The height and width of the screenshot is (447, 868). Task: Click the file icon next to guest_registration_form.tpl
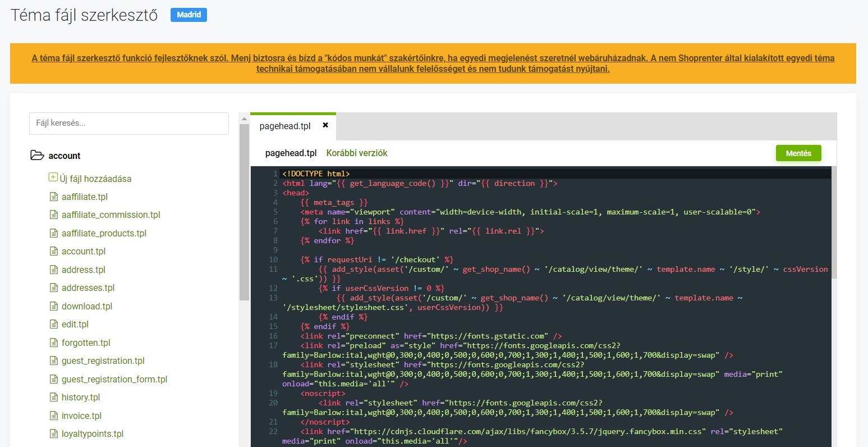[54, 379]
